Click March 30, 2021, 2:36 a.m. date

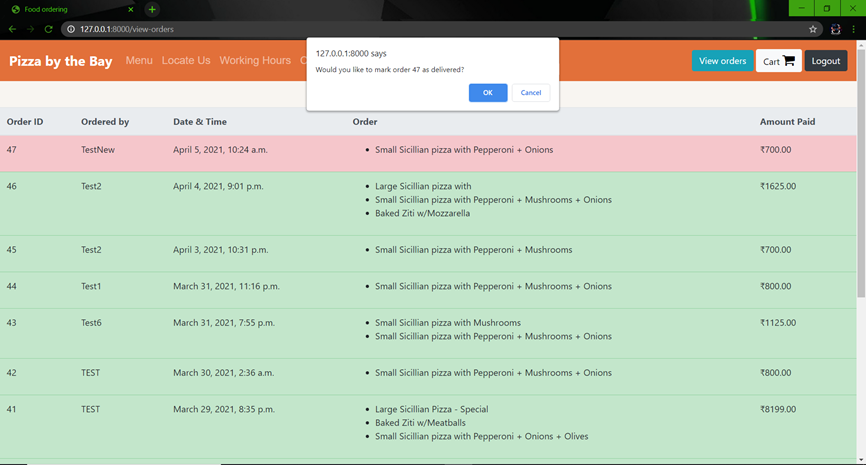point(224,373)
